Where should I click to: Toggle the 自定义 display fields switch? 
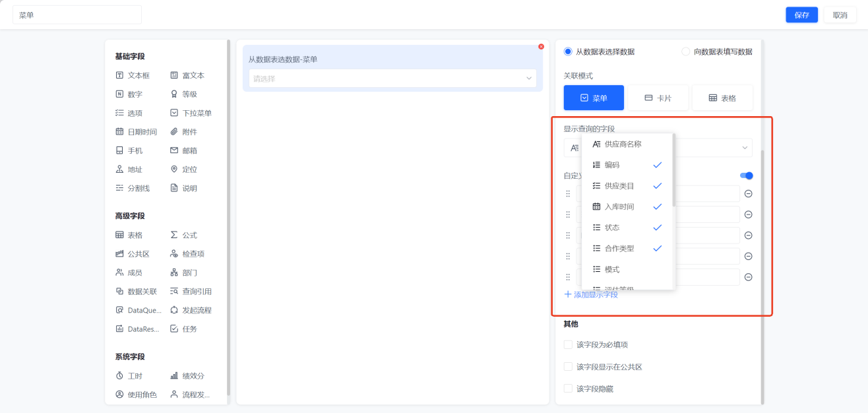746,175
